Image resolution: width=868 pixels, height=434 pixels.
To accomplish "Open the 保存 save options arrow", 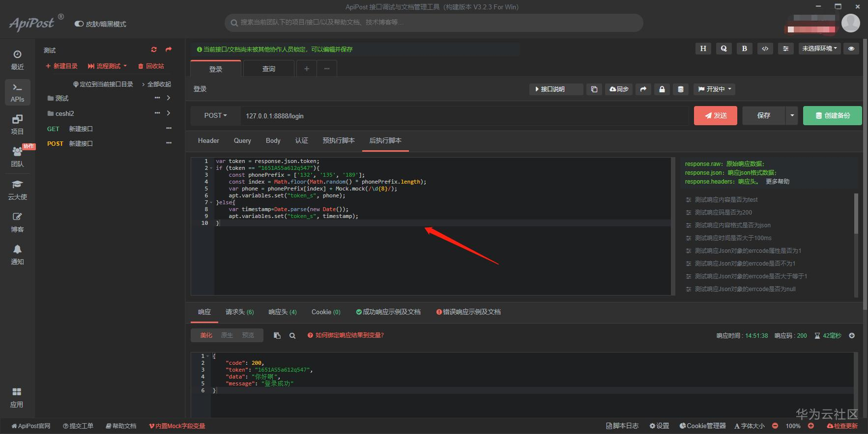I will tap(792, 116).
